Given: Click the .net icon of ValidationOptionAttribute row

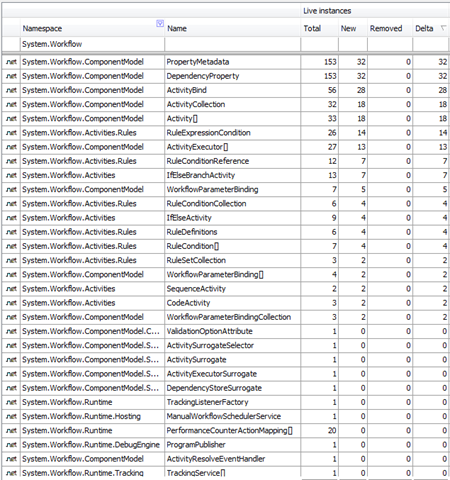Looking at the screenshot, I should [x=11, y=331].
